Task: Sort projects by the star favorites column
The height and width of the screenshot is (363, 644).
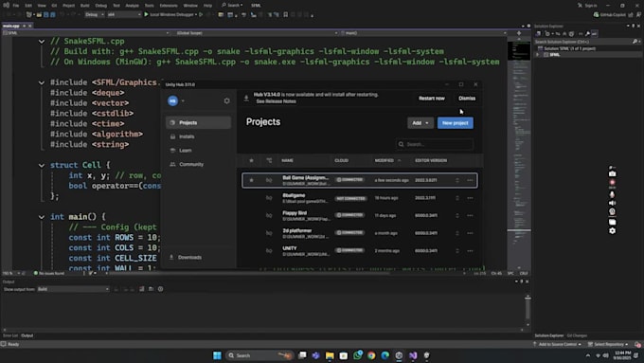Action: coord(251,160)
